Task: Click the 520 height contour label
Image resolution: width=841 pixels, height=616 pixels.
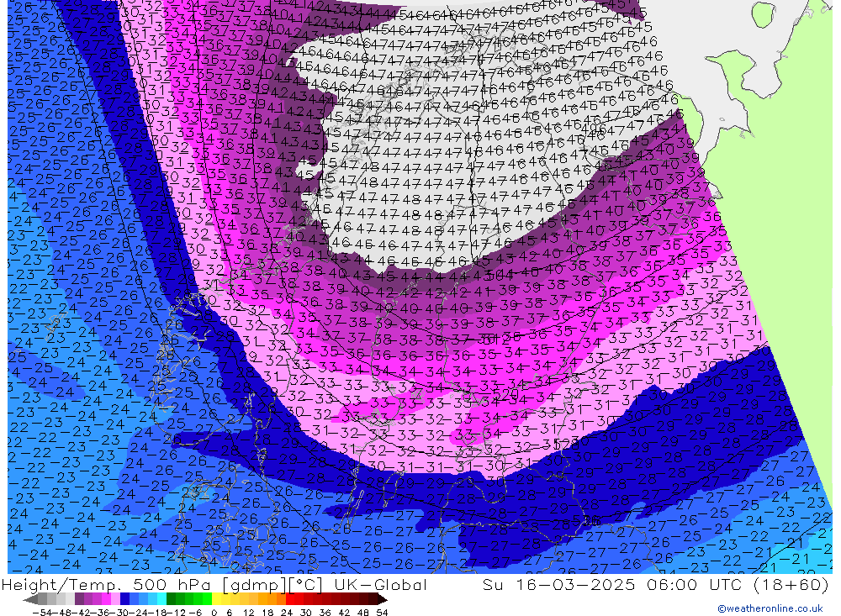Action: tap(505, 395)
